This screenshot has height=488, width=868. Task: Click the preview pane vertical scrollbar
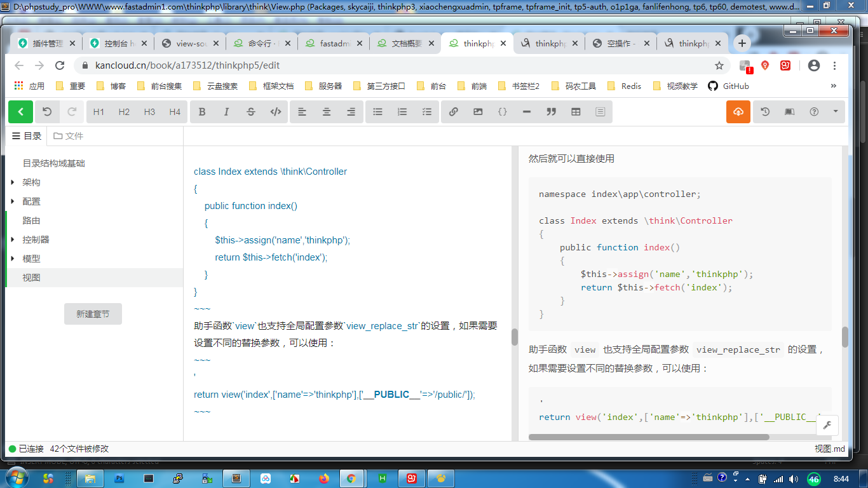(845, 337)
